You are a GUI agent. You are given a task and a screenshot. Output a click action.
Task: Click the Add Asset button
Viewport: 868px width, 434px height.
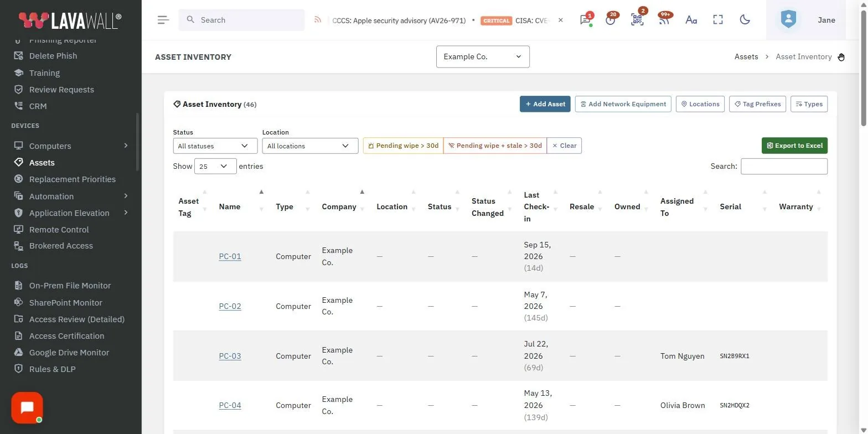point(545,104)
